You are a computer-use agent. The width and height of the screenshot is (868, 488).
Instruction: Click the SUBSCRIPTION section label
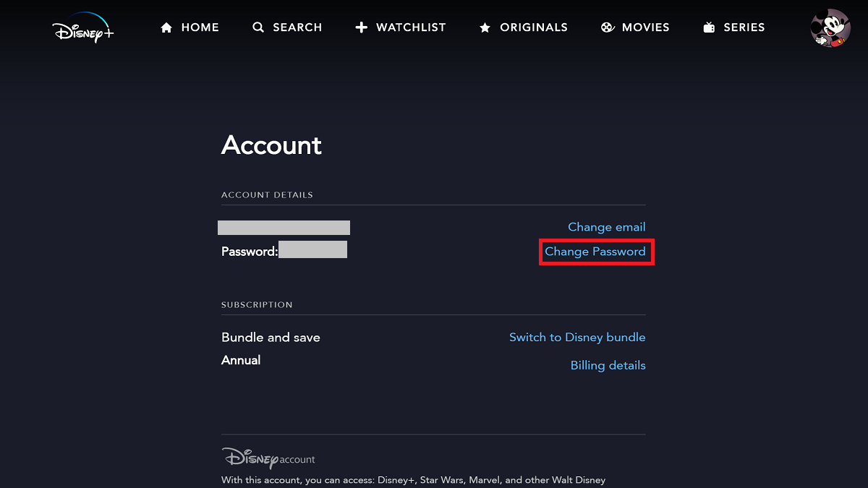pyautogui.click(x=257, y=305)
